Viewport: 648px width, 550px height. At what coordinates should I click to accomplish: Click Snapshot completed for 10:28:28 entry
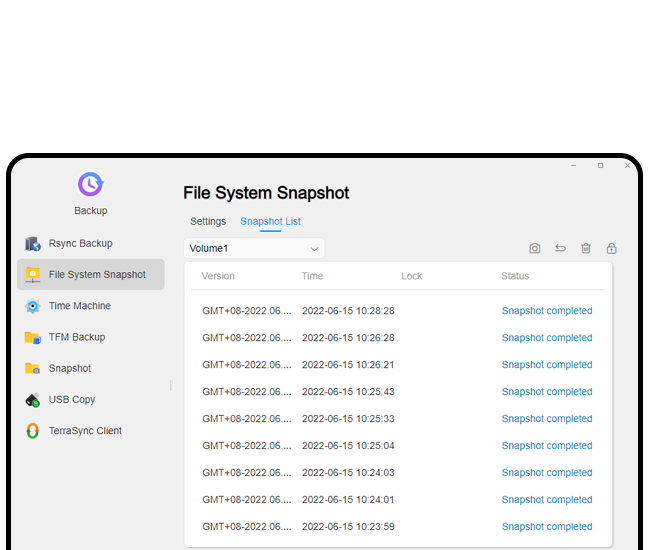[x=546, y=311]
